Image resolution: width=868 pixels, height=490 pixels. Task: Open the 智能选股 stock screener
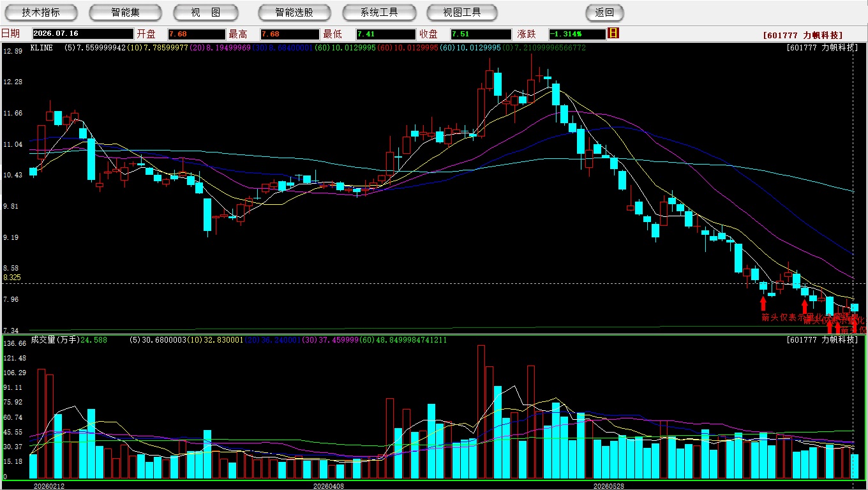click(x=294, y=12)
